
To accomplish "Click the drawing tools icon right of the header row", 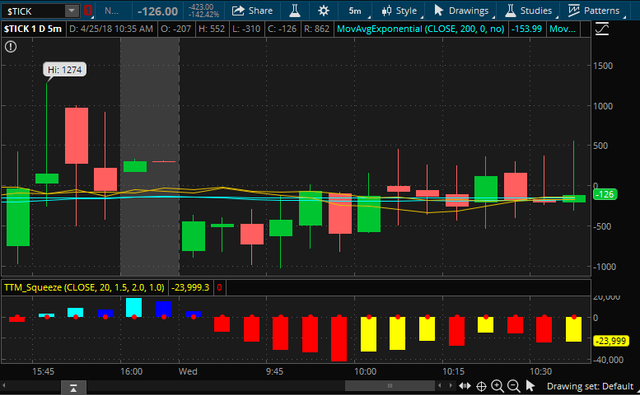I will click(602, 29).
